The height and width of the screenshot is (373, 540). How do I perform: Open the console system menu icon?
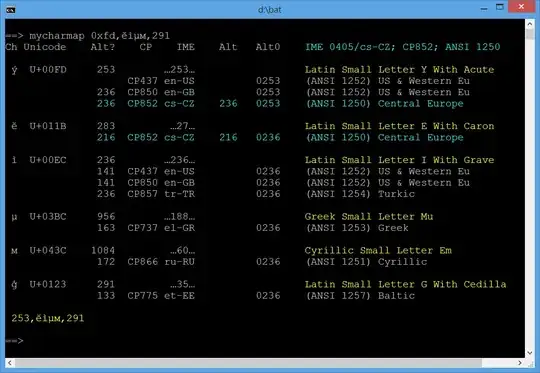[x=10, y=10]
